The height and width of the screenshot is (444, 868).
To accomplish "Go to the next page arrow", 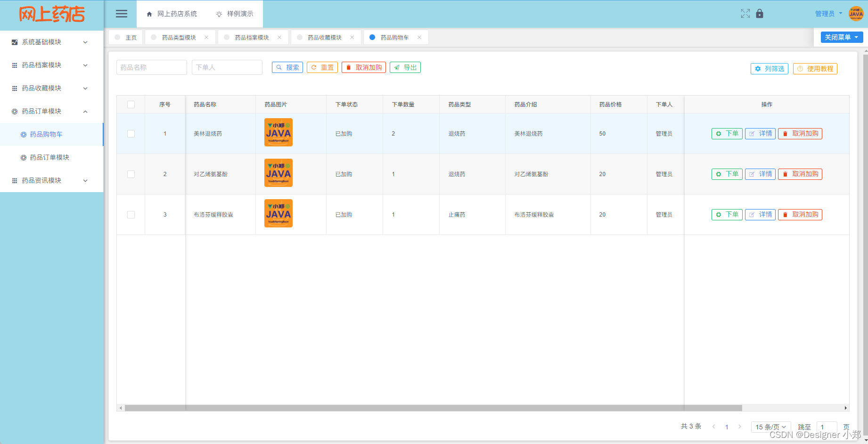I will [740, 427].
